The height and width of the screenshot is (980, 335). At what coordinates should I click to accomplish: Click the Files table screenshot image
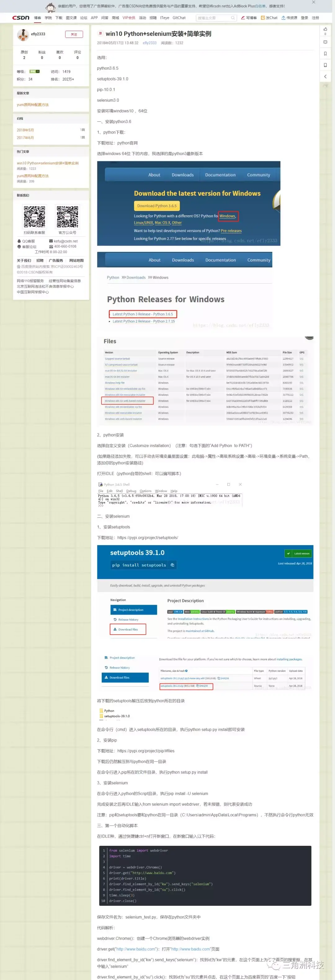click(x=205, y=380)
